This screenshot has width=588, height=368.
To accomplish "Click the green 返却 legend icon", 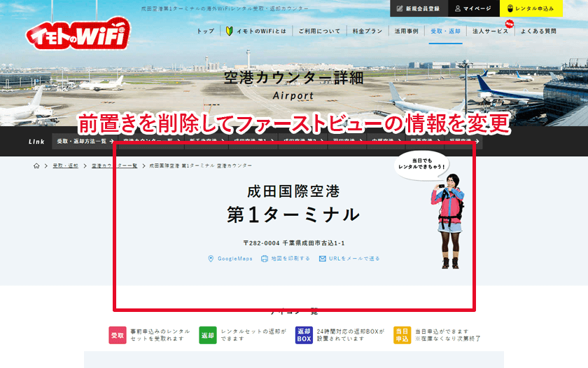I will click(208, 335).
